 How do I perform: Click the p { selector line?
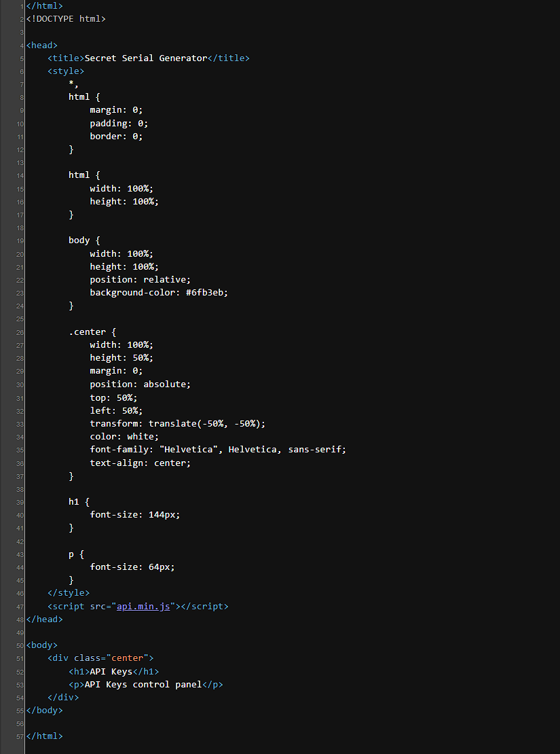77,554
